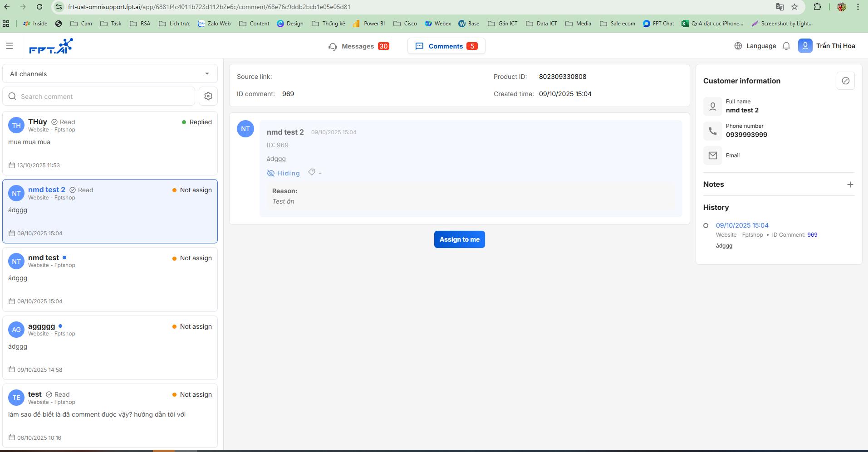
Task: Click the tag icon under comment
Action: 312,172
